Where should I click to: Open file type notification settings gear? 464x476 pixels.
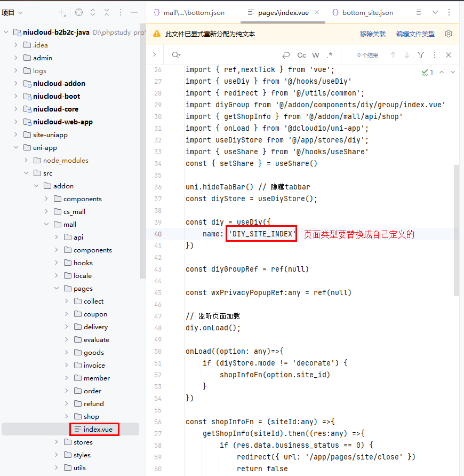click(449, 34)
